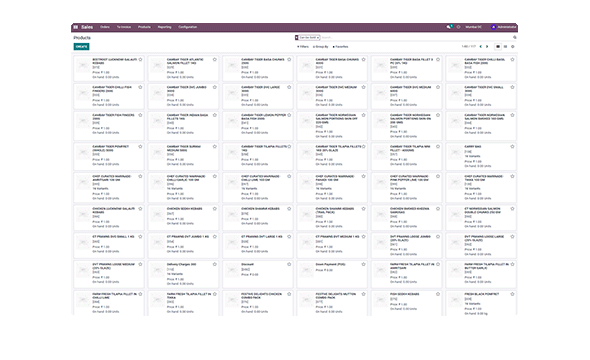The height and width of the screenshot is (360, 590).
Task: Click the CREATE button
Action: pos(81,47)
